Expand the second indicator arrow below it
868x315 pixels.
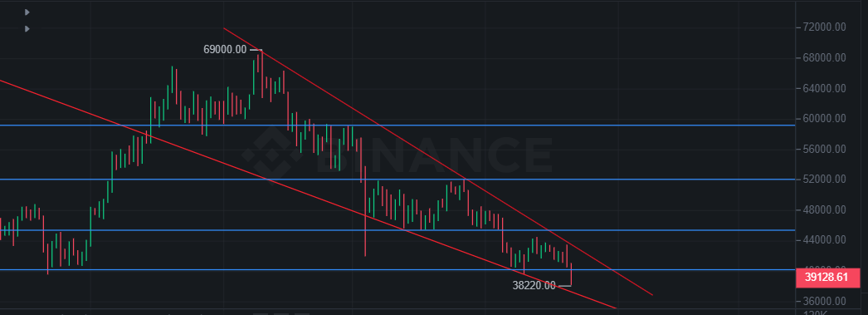(27, 29)
